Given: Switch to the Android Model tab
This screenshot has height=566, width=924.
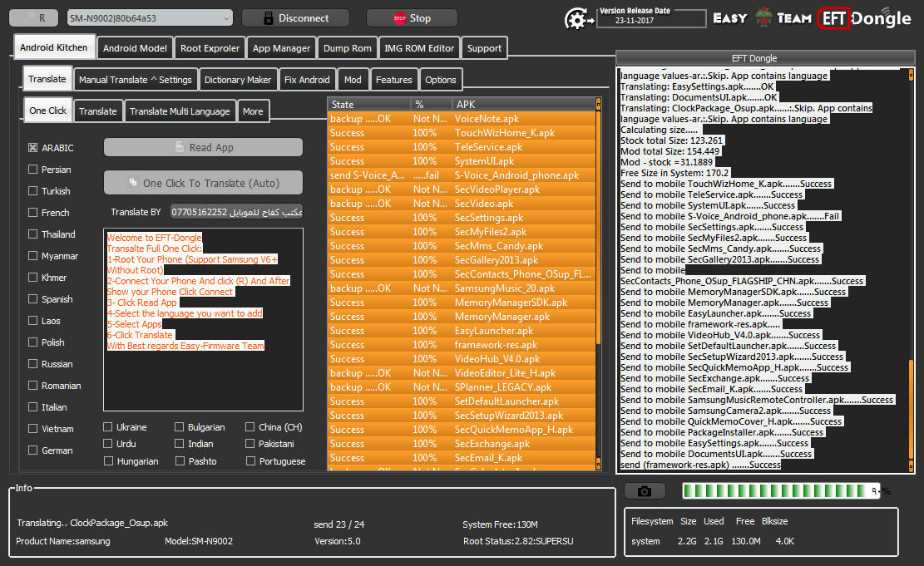Looking at the screenshot, I should [x=135, y=48].
